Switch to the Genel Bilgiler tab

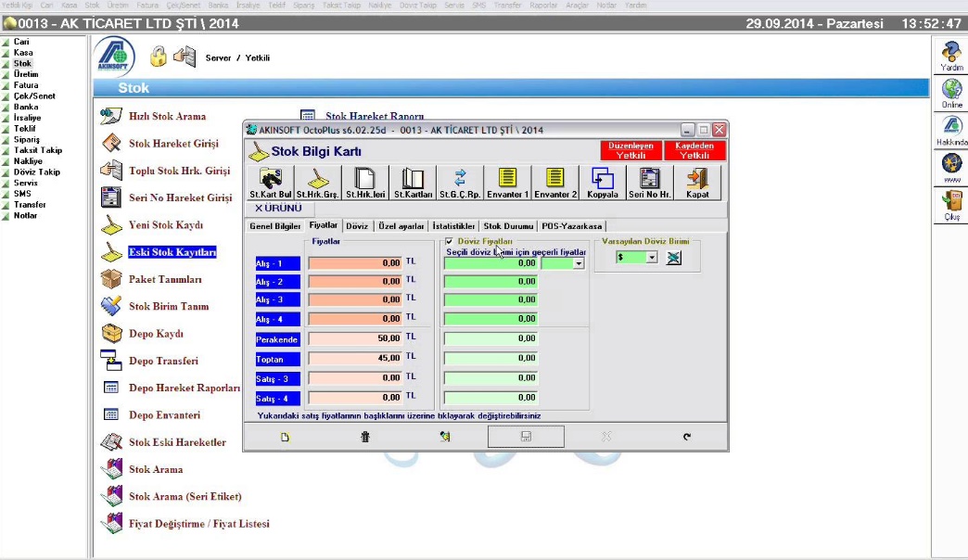pyautogui.click(x=275, y=225)
